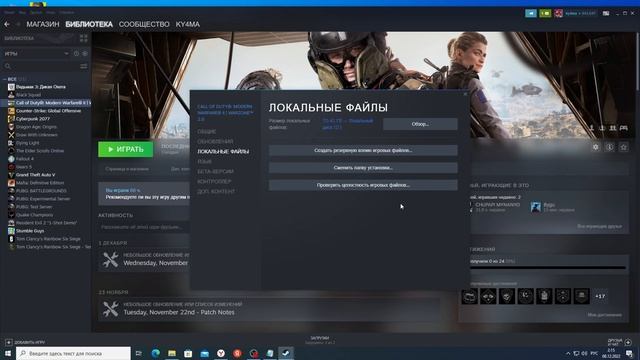Open Windows Start menu
Image resolution: width=640 pixels, height=360 pixels.
pos(7,353)
